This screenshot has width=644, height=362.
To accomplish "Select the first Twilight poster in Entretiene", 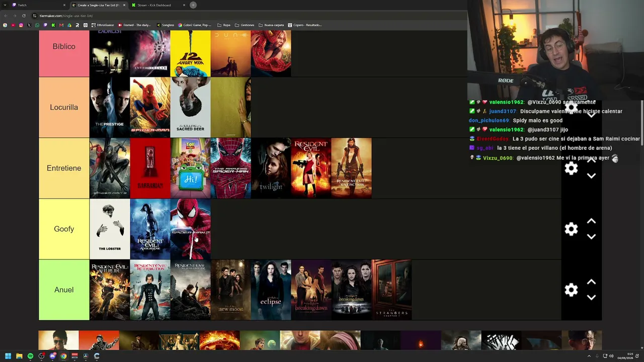I will 271,168.
